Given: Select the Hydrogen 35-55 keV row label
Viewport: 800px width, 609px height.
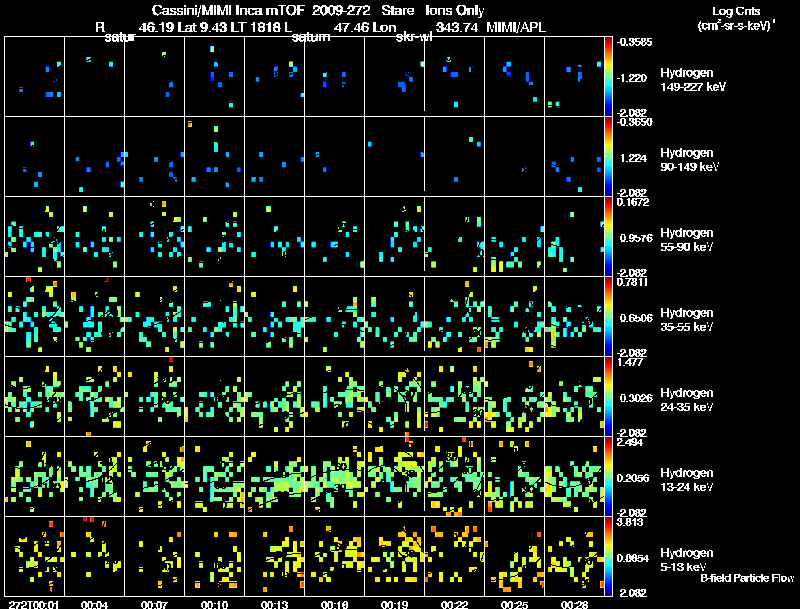Looking at the screenshot, I should point(687,320).
